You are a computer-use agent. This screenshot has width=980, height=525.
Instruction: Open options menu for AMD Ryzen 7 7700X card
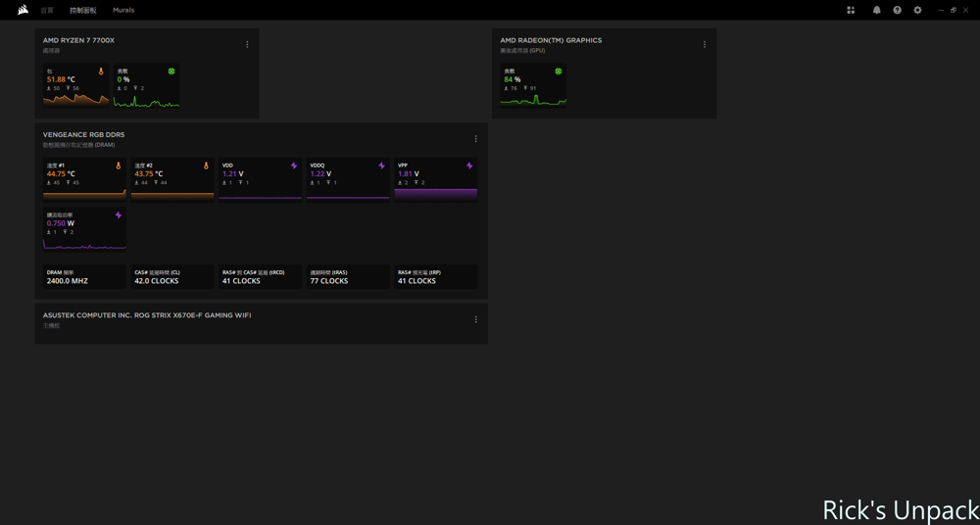[x=247, y=44]
